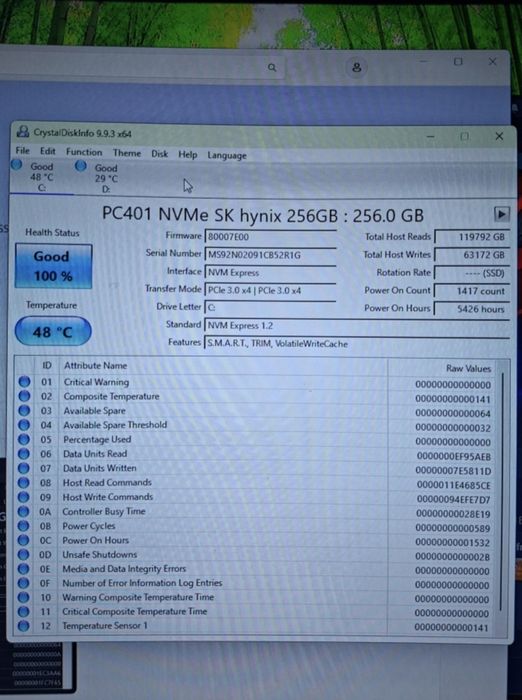The height and width of the screenshot is (700, 522).
Task: Click the status icon of Power Cycles row
Action: pyautogui.click(x=24, y=526)
